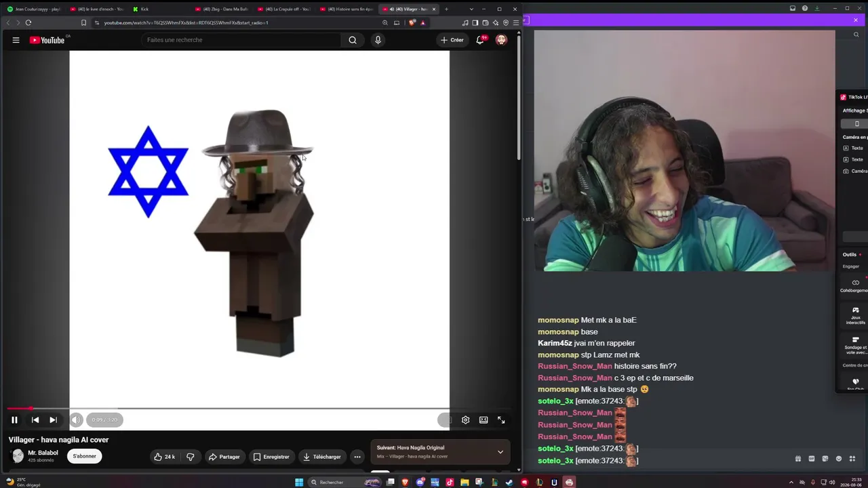Switch to the 'La Crapule off' tab
This screenshot has width=868, height=488.
pos(284,9)
